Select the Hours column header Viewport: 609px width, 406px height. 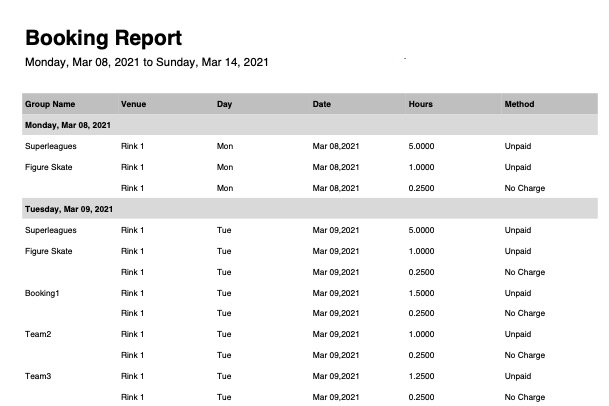(x=420, y=104)
